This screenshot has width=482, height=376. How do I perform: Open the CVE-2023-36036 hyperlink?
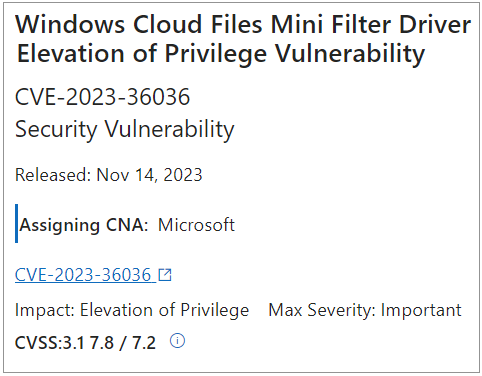pos(83,275)
